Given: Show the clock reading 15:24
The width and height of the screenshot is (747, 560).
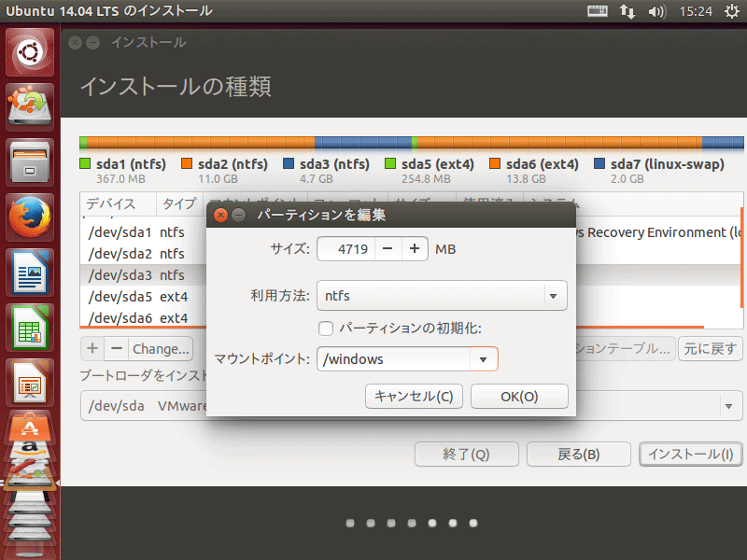Looking at the screenshot, I should [696, 11].
